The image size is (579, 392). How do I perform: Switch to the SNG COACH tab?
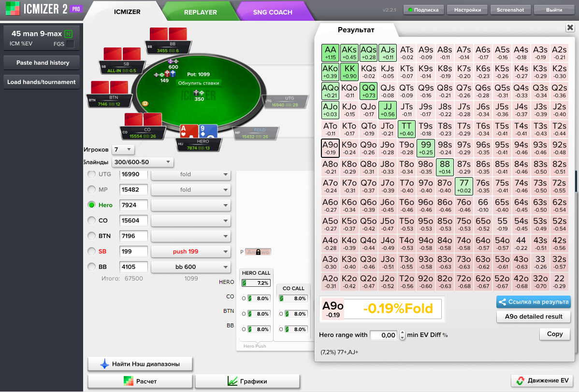273,12
